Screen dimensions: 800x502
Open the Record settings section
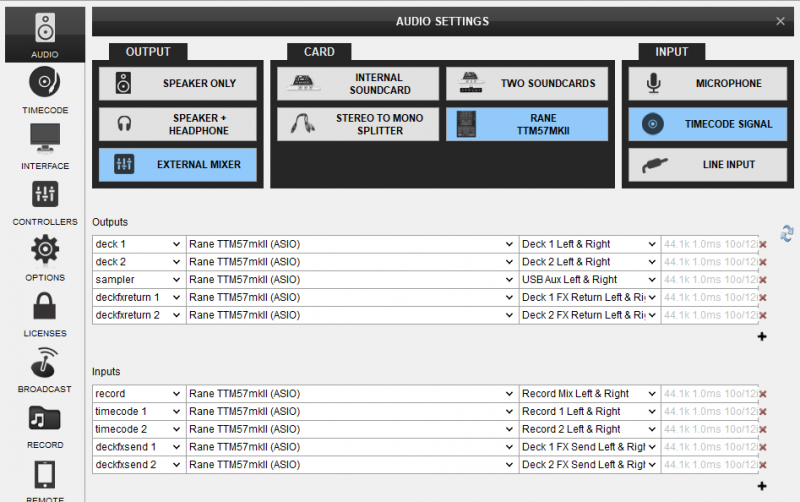(x=45, y=426)
